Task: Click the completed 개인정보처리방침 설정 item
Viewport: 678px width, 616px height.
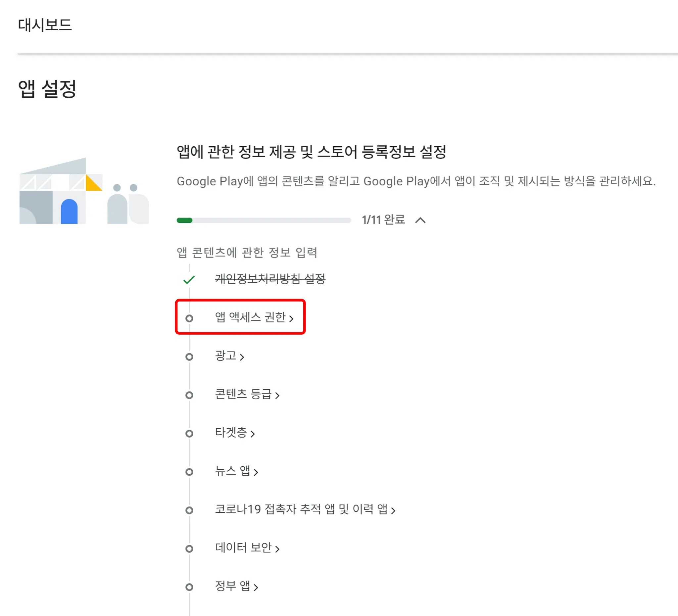Action: (x=270, y=279)
